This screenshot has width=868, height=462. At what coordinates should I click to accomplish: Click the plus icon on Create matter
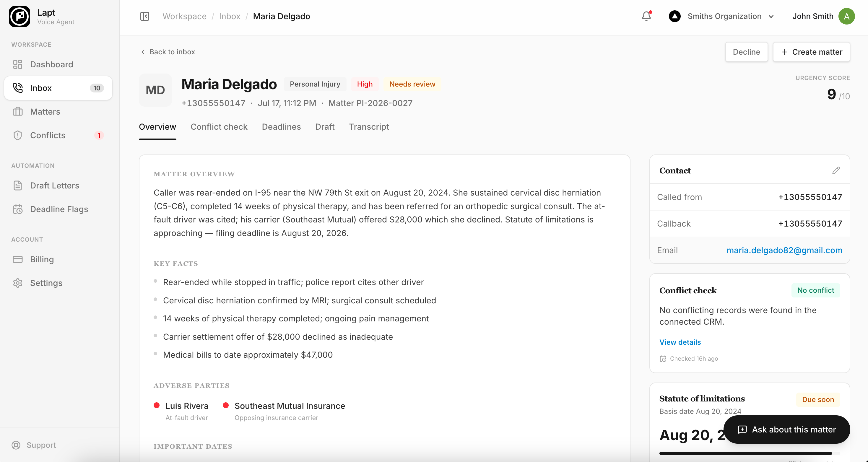coord(784,52)
